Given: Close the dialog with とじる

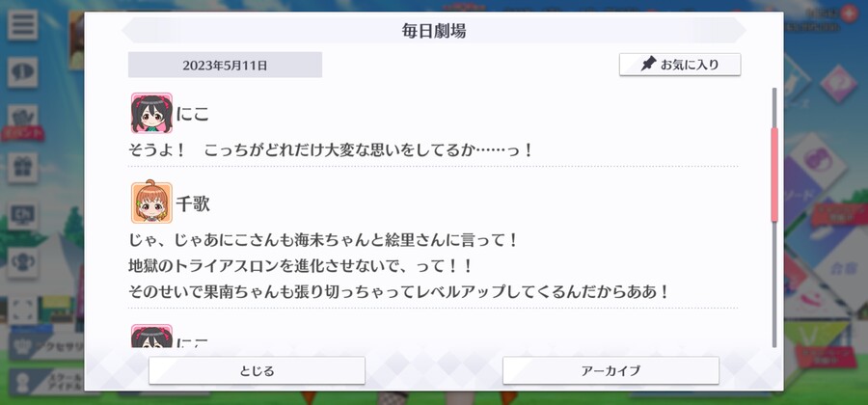Looking at the screenshot, I should pyautogui.click(x=257, y=370).
